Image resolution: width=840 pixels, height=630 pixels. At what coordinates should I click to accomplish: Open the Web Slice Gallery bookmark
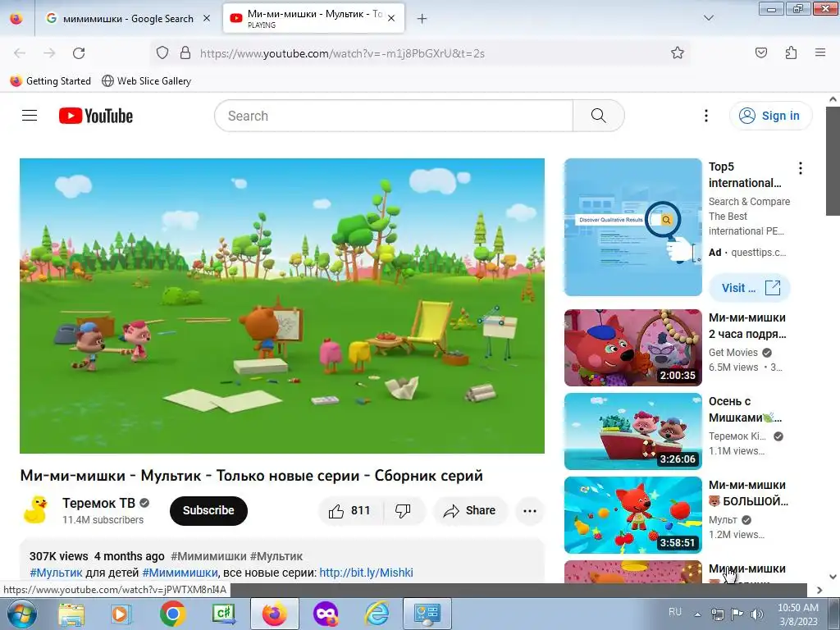(x=147, y=81)
